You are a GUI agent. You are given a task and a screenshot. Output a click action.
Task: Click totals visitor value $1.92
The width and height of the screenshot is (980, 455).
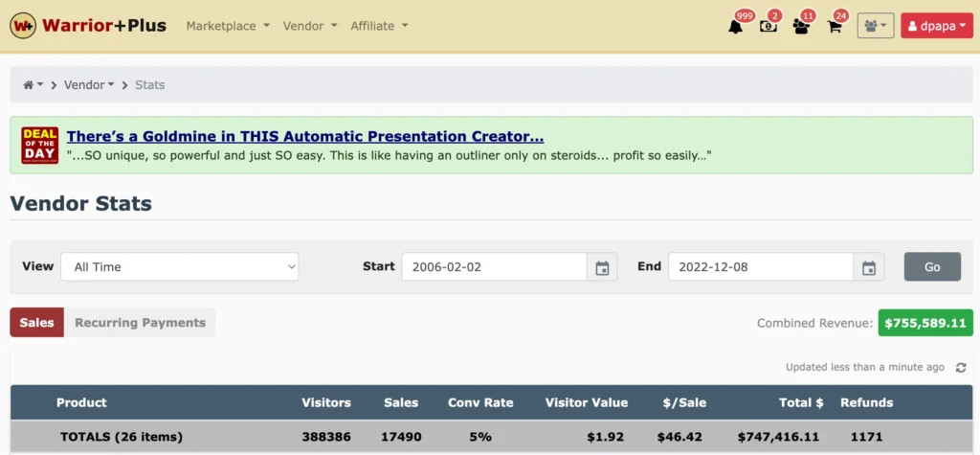pyautogui.click(x=605, y=436)
